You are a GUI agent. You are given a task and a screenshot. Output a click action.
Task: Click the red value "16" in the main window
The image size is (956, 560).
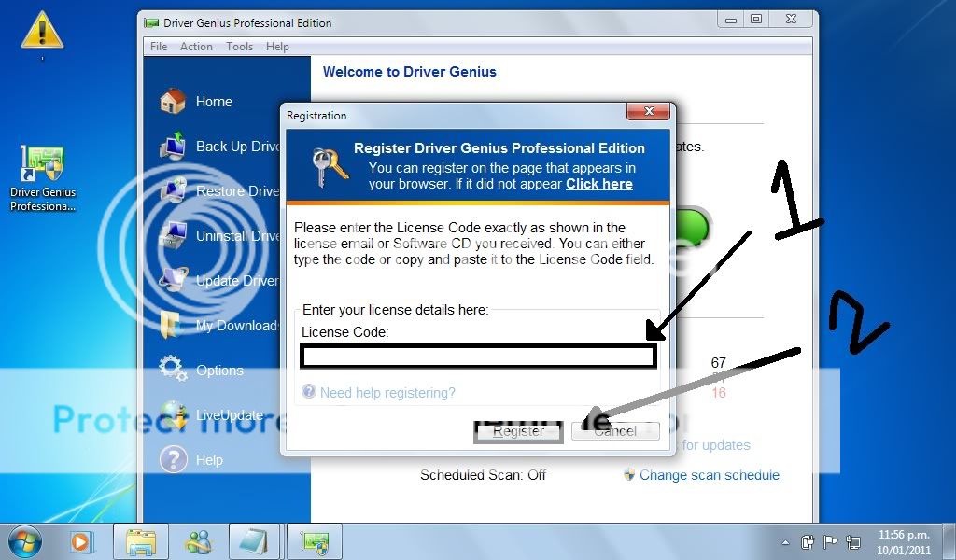pos(719,392)
